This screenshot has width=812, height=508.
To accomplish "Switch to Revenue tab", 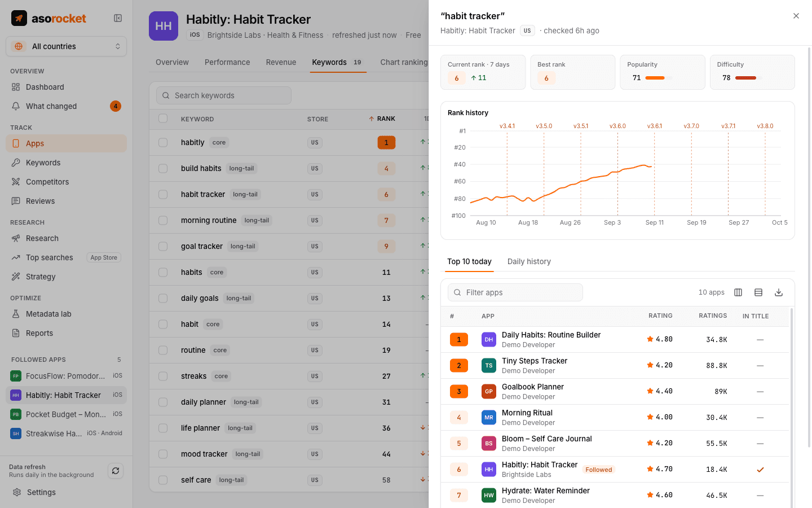I will coord(281,62).
